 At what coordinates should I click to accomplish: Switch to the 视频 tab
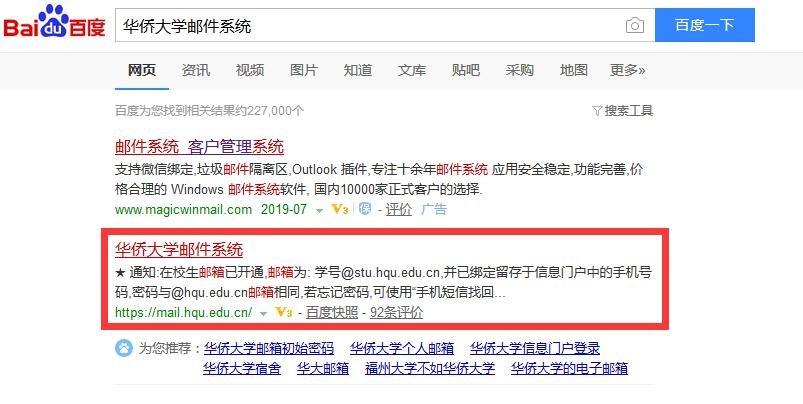(250, 70)
